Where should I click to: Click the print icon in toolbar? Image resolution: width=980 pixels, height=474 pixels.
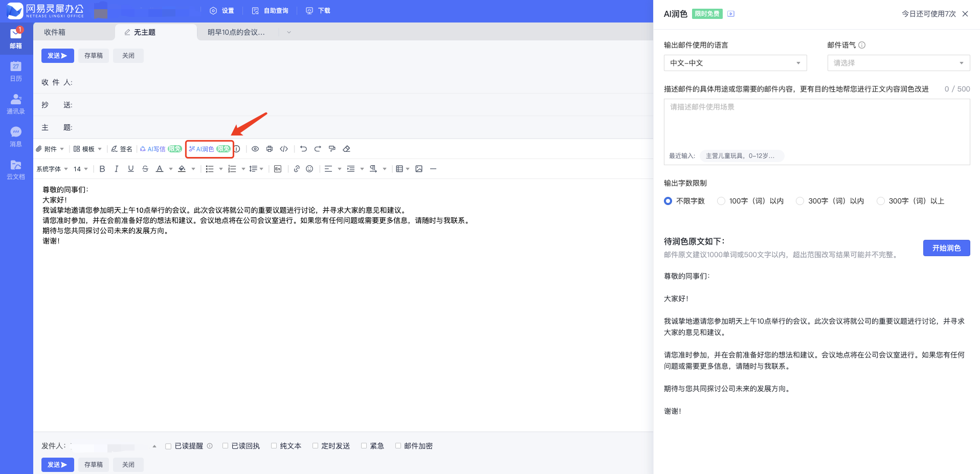point(270,149)
